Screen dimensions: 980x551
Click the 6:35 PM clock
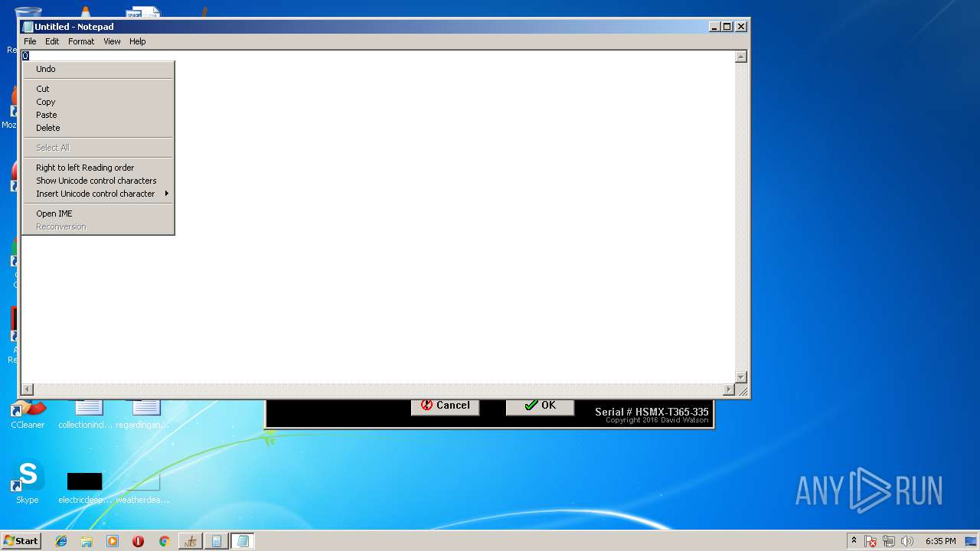tap(940, 541)
